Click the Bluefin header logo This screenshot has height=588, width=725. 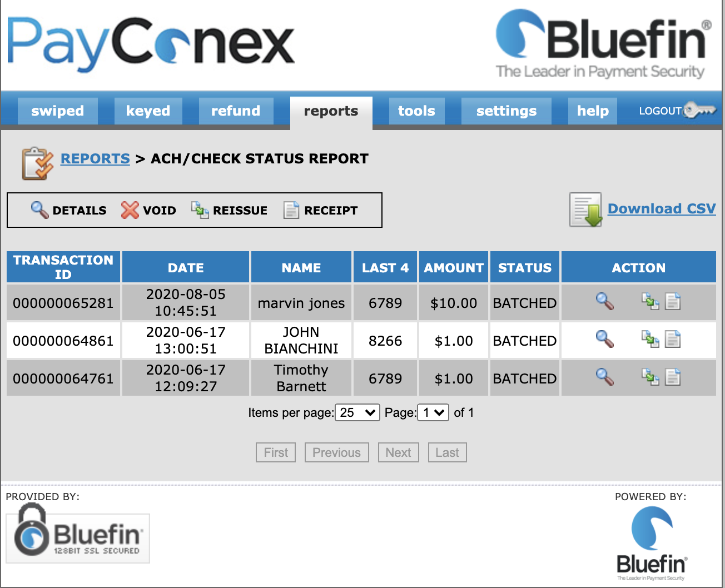603,43
